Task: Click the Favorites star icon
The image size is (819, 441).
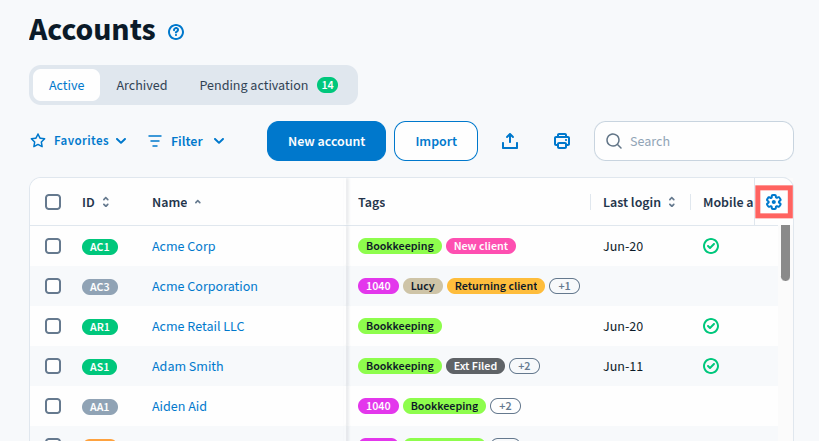Action: tap(39, 141)
